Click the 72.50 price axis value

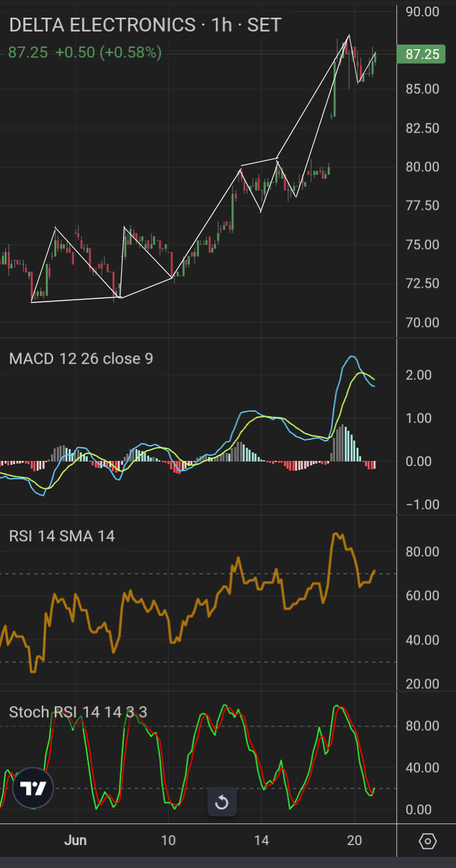click(422, 284)
